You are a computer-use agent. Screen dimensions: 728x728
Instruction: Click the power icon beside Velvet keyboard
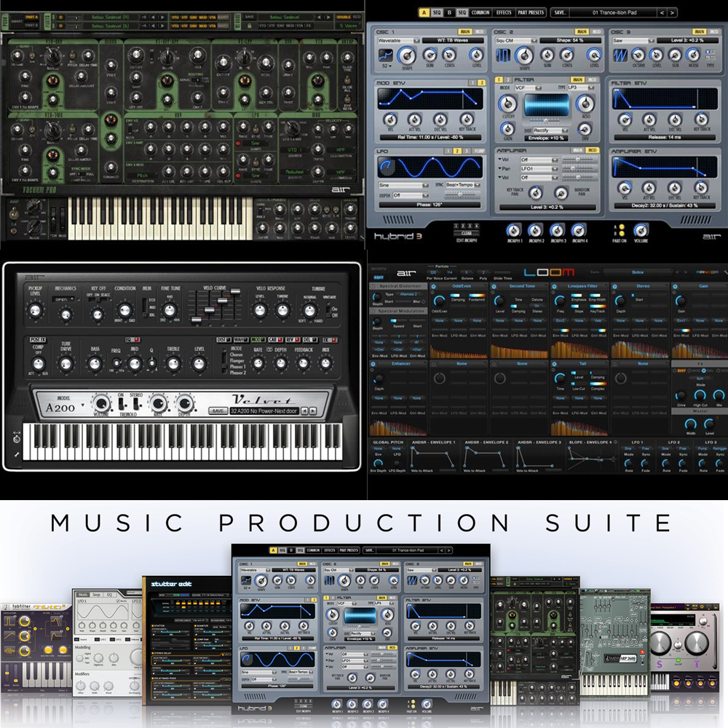pos(17,439)
